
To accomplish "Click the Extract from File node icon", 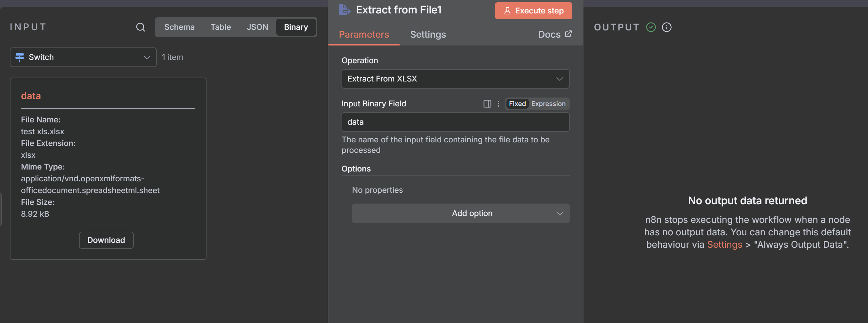I will pyautogui.click(x=344, y=10).
